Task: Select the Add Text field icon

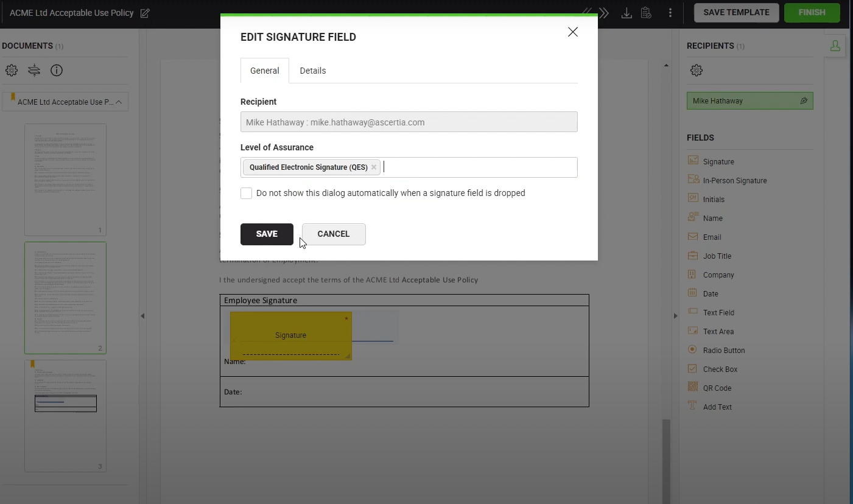Action: [x=693, y=406]
